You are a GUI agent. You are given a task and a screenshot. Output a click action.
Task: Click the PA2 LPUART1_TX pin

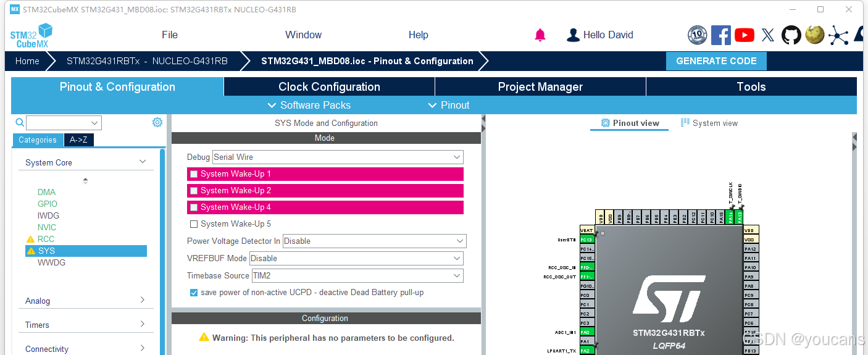point(586,351)
